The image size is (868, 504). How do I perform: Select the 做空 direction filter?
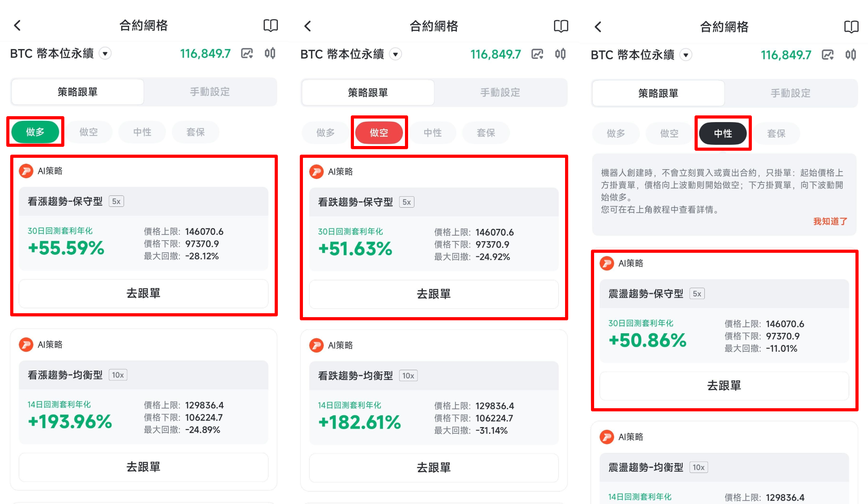(379, 133)
